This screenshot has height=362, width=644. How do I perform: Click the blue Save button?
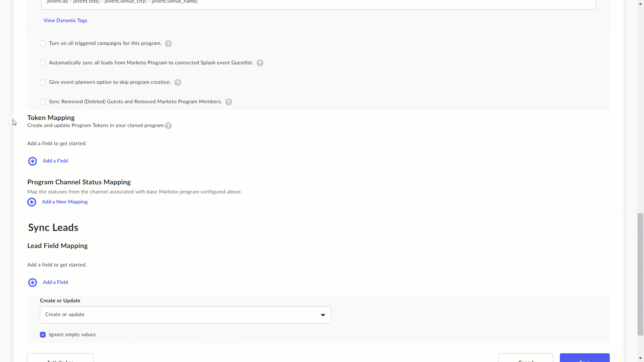point(585,358)
